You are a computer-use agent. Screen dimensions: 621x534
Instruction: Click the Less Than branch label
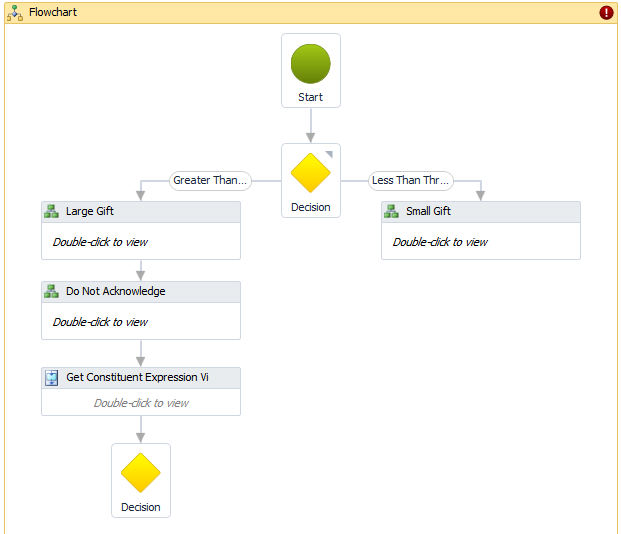[410, 181]
